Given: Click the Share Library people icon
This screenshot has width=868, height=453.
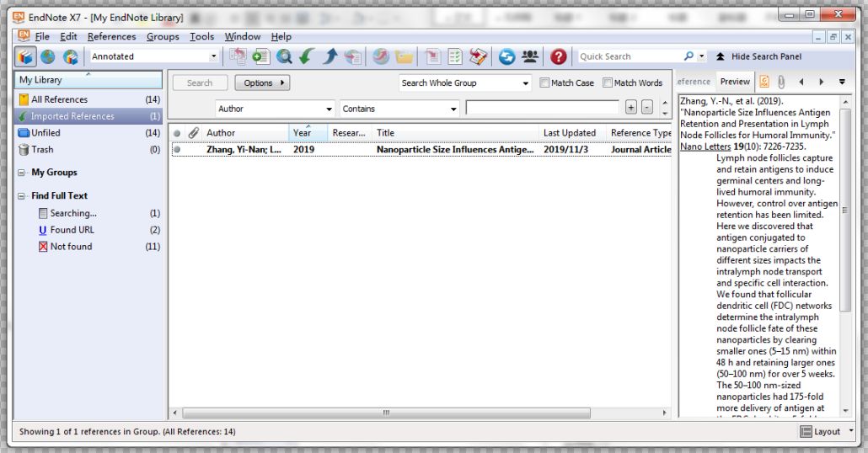Looking at the screenshot, I should (x=530, y=56).
